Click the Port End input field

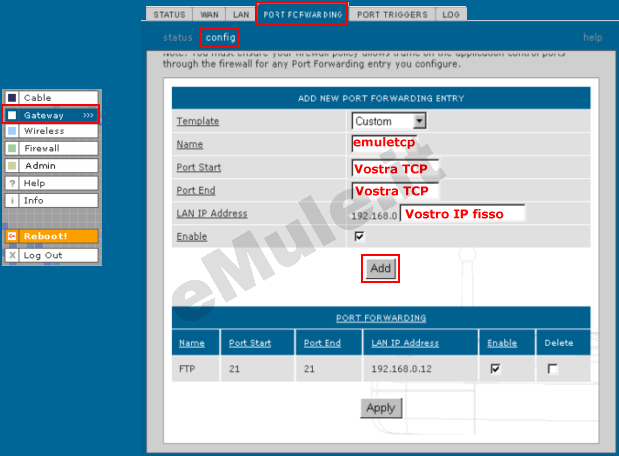click(x=395, y=191)
